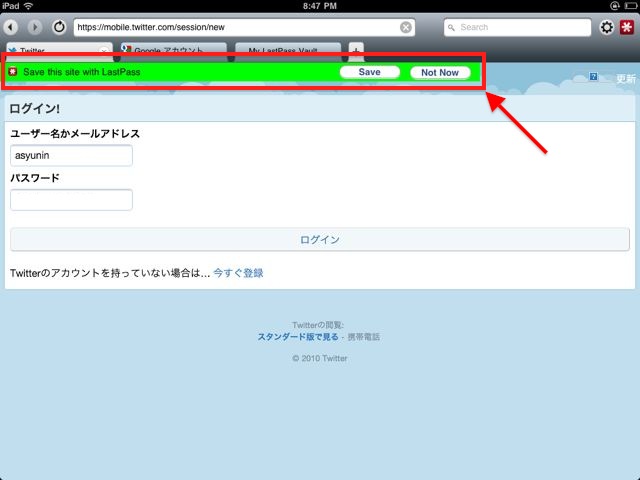Submit the form with the ログイン button

click(320, 240)
